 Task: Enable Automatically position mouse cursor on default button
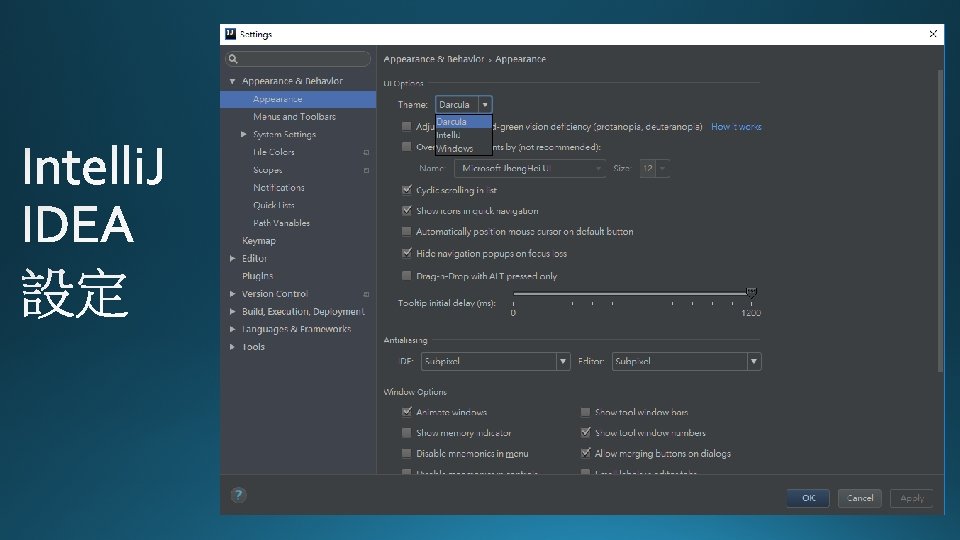[406, 231]
